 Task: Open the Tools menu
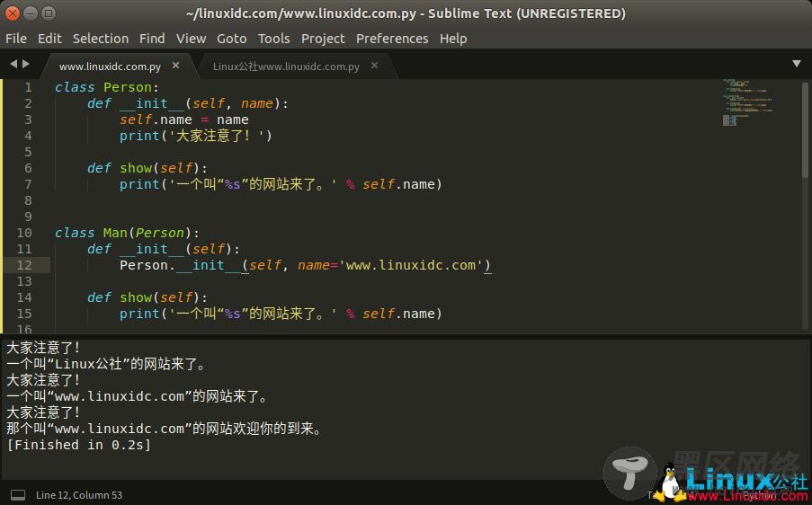tap(274, 39)
